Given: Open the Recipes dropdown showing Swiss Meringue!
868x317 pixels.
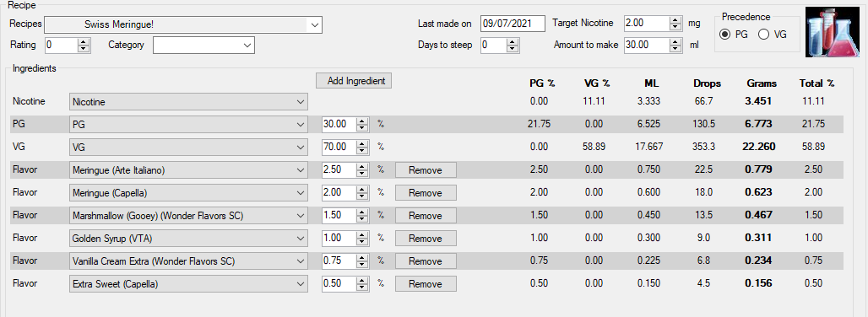Looking at the screenshot, I should pyautogui.click(x=183, y=24).
